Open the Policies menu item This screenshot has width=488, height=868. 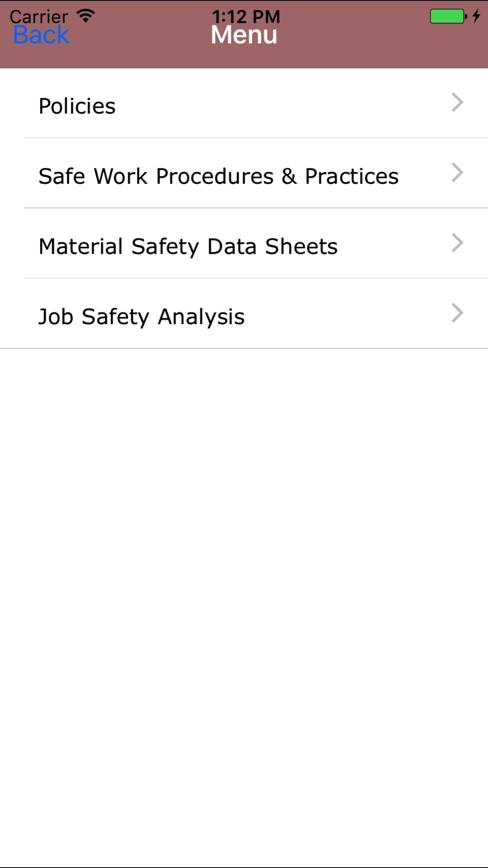(x=77, y=106)
